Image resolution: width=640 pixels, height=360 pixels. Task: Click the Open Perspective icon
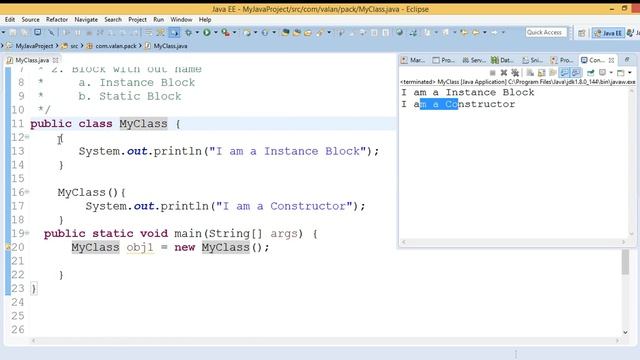point(582,33)
